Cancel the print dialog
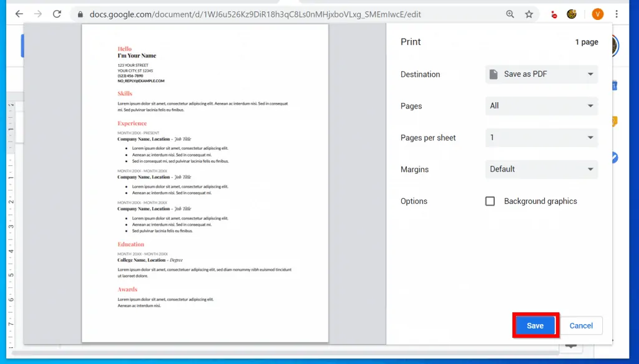Image resolution: width=639 pixels, height=364 pixels. [x=581, y=325]
